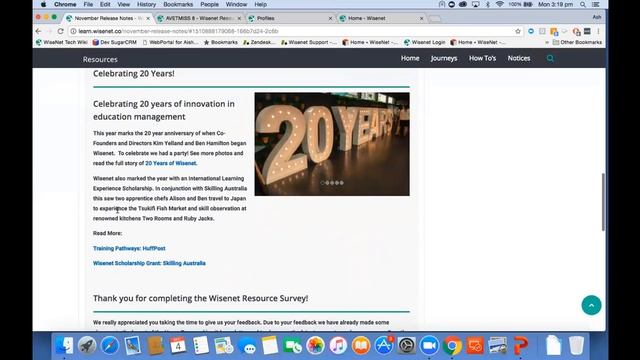Open Wisenet Scholarship Grant: Skilling Australia link
This screenshot has height=360, width=640.
(x=149, y=263)
